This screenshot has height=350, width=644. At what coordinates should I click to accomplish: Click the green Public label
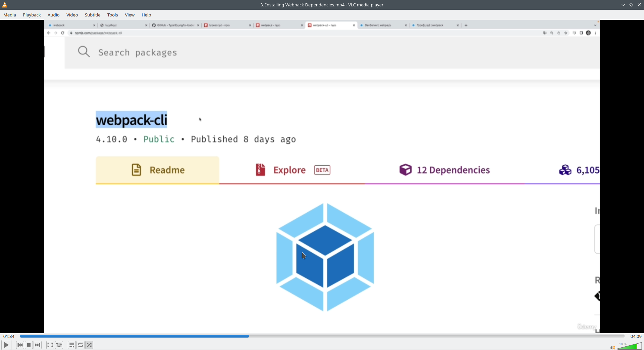click(159, 139)
